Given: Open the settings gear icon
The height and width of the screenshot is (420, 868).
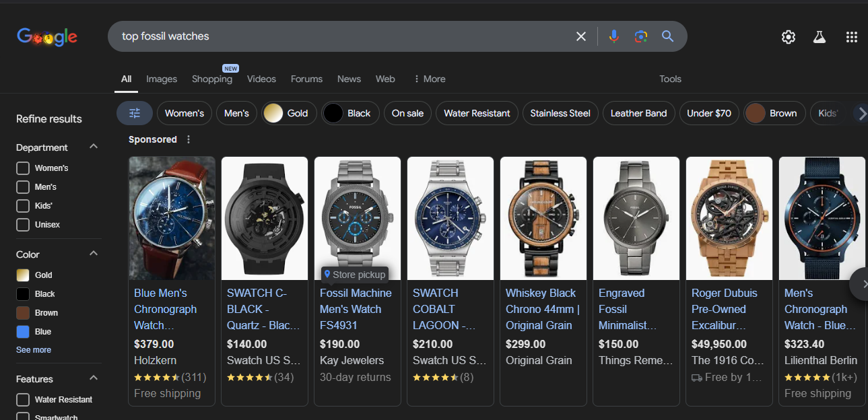Looking at the screenshot, I should coord(789,37).
